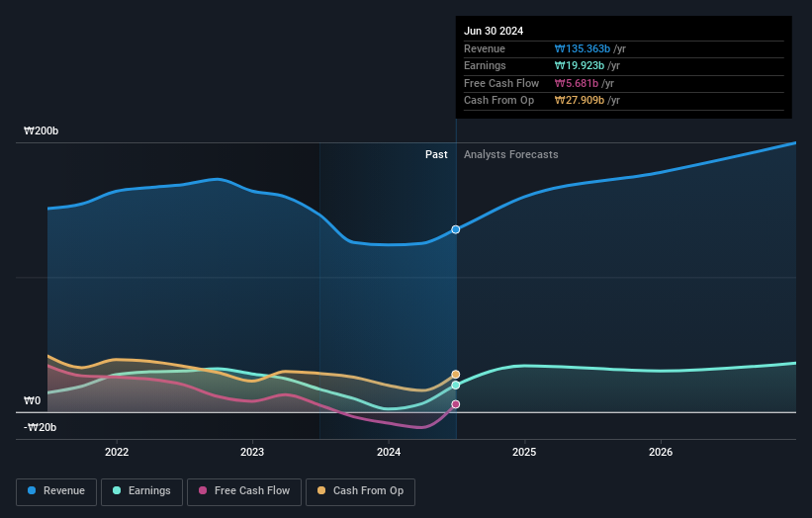This screenshot has height=518, width=812.
Task: Click the 2022 x-axis label
Action: click(x=117, y=452)
